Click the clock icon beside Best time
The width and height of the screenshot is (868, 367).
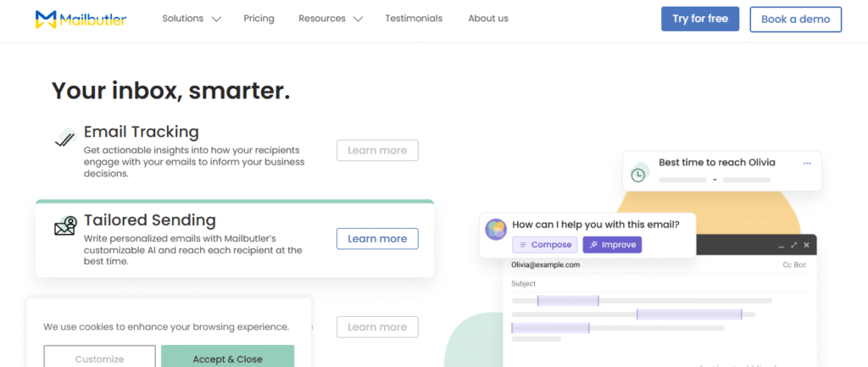pyautogui.click(x=638, y=175)
